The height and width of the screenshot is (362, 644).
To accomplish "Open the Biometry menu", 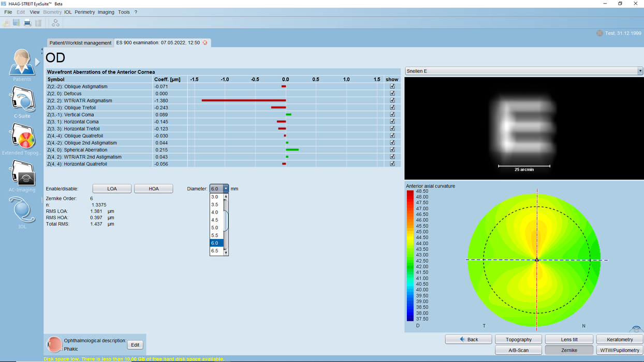I will point(52,12).
